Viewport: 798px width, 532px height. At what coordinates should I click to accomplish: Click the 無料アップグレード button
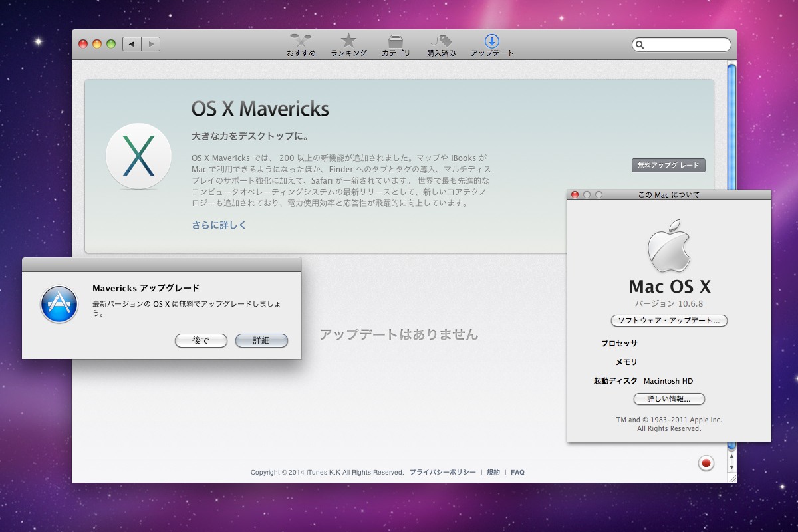[x=668, y=165]
